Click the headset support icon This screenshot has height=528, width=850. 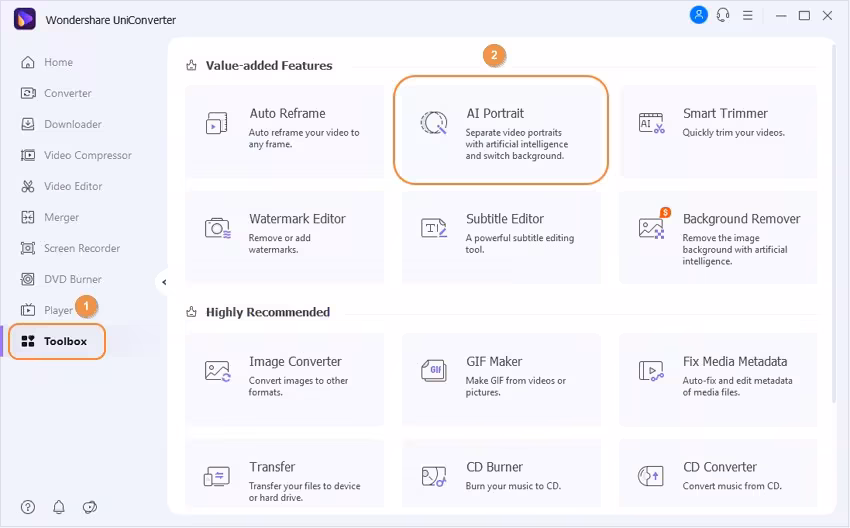pyautogui.click(x=724, y=15)
